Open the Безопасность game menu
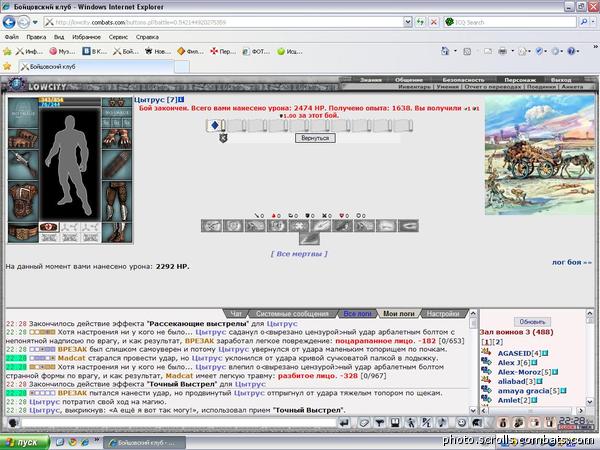 [463, 80]
